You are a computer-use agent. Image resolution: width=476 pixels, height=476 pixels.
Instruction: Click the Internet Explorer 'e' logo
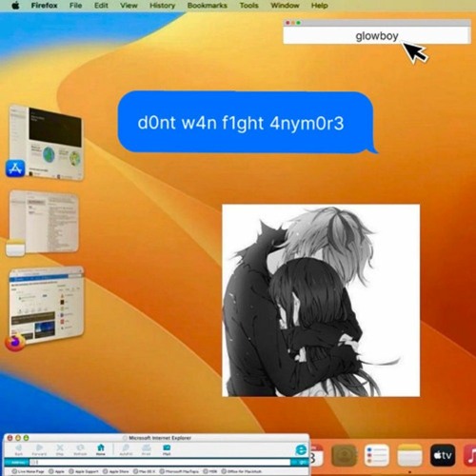301,450
